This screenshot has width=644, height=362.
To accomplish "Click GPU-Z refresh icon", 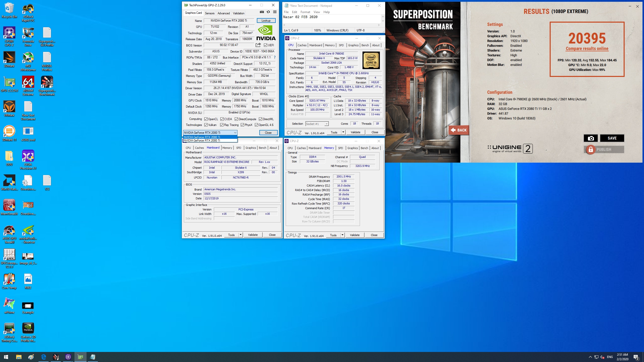I will pyautogui.click(x=268, y=12).
